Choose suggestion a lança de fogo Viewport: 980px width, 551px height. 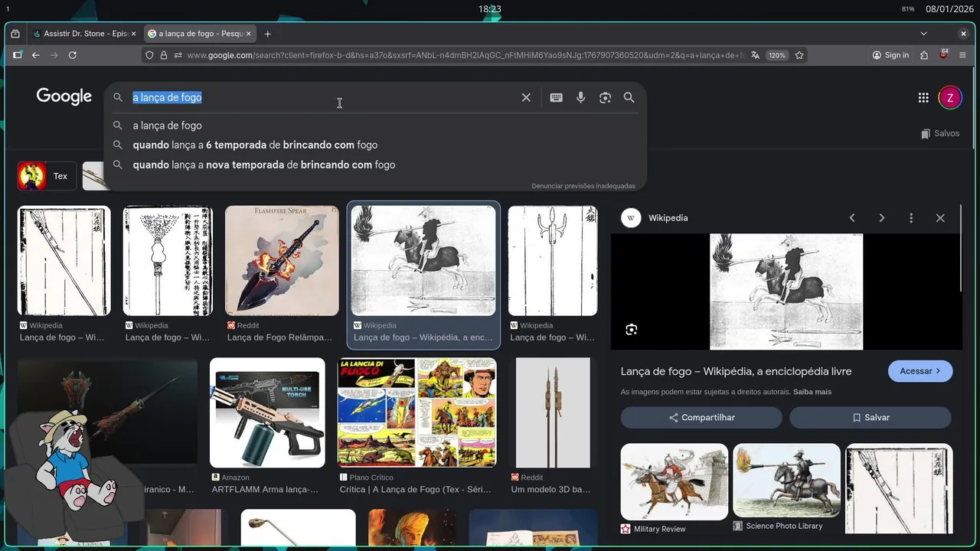coord(374,126)
